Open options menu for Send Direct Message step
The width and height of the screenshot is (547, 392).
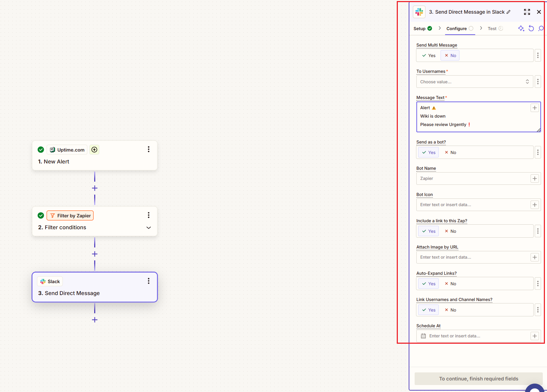point(148,281)
